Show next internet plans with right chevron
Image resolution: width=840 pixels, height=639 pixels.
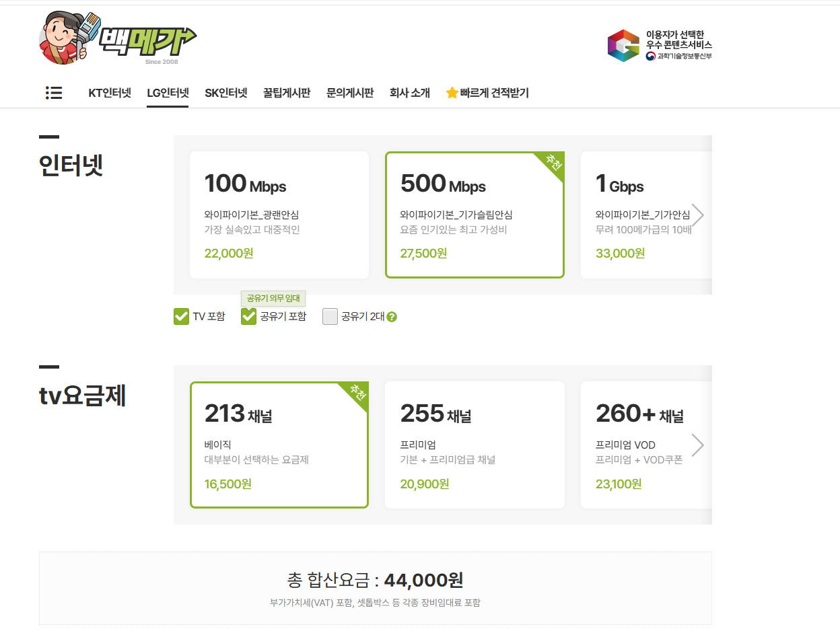[698, 215]
